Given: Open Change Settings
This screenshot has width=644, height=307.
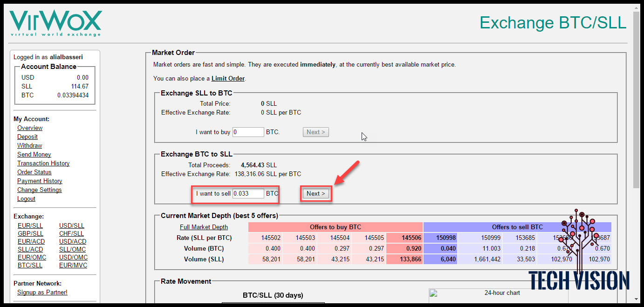Looking at the screenshot, I should click(39, 190).
